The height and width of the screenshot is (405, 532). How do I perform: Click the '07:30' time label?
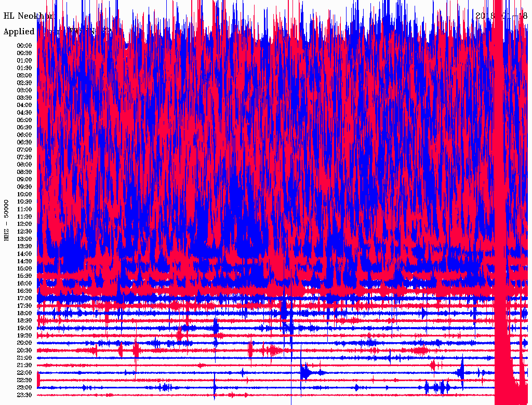coord(24,157)
